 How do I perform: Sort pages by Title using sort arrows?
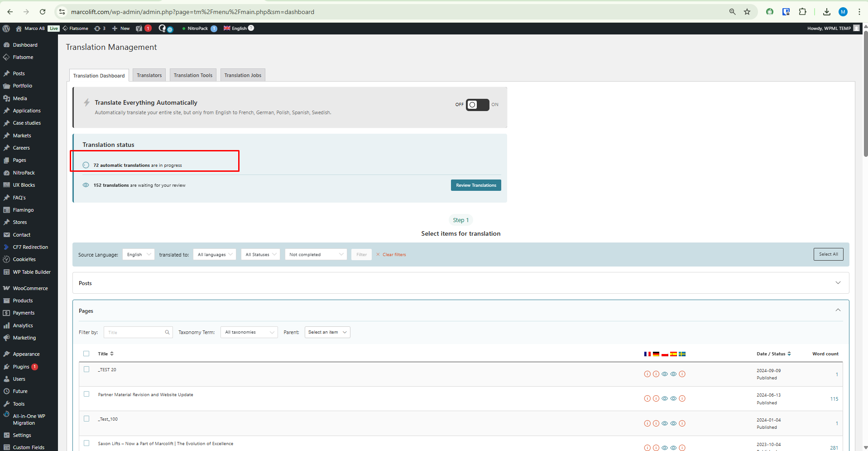(112, 354)
